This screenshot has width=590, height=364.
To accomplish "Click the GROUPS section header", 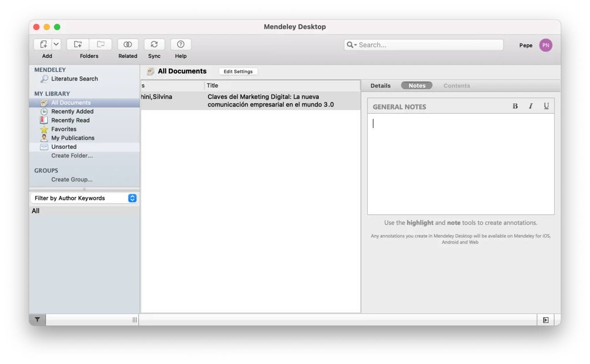I will click(46, 171).
